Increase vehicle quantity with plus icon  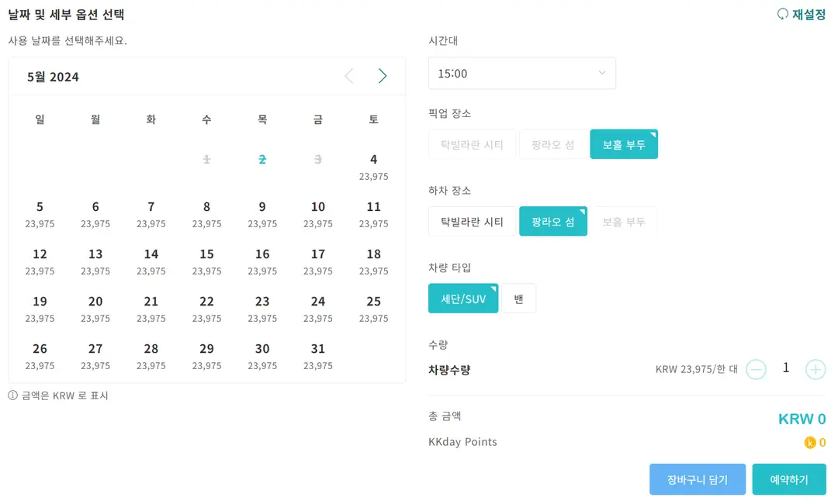[x=815, y=369]
